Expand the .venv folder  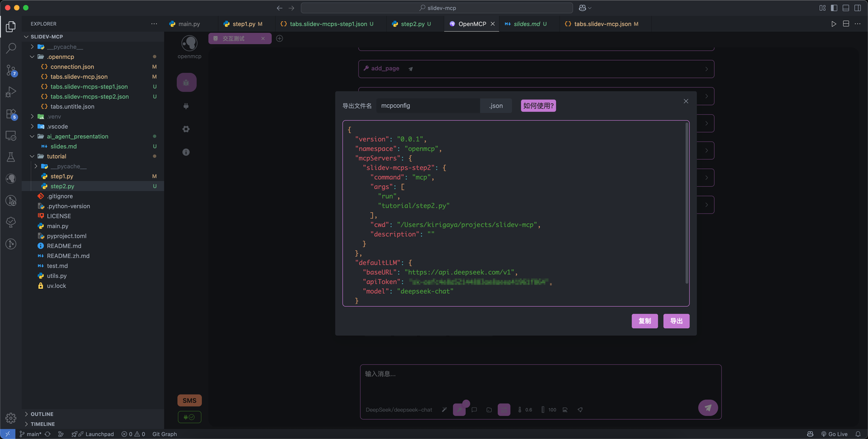coord(33,116)
